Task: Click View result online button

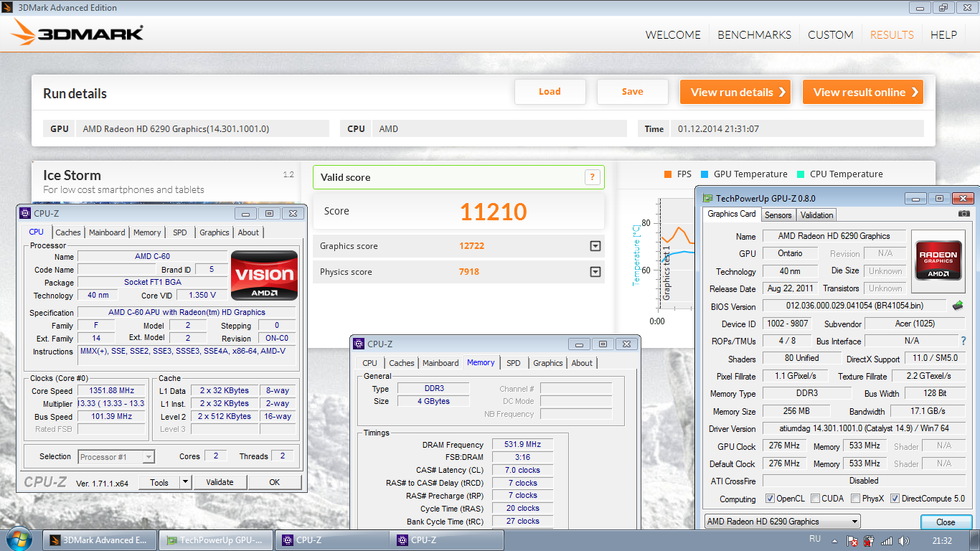Action: tap(863, 92)
